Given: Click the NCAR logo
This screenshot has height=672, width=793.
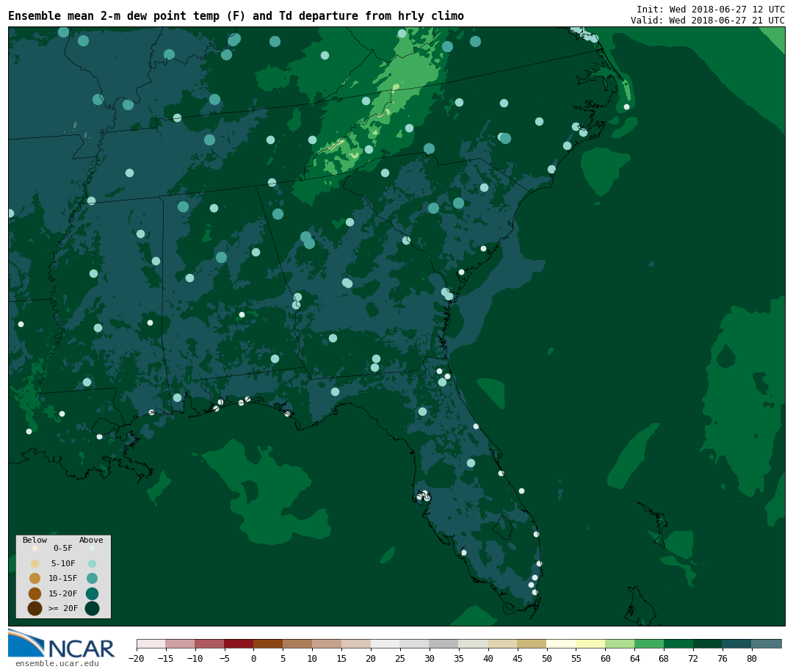Looking at the screenshot, I should tap(62, 644).
